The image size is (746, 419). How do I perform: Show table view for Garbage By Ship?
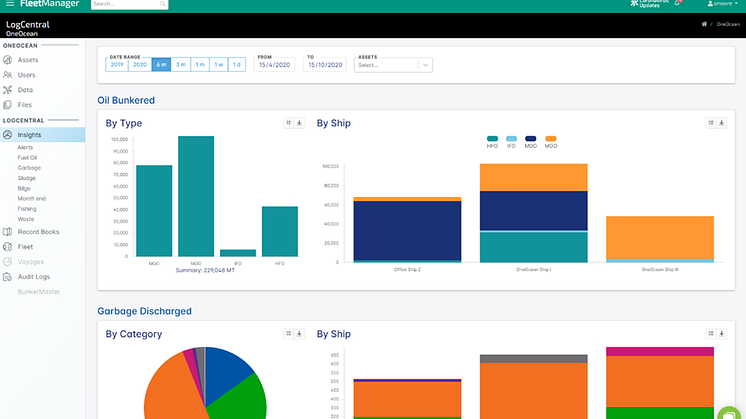(x=711, y=334)
